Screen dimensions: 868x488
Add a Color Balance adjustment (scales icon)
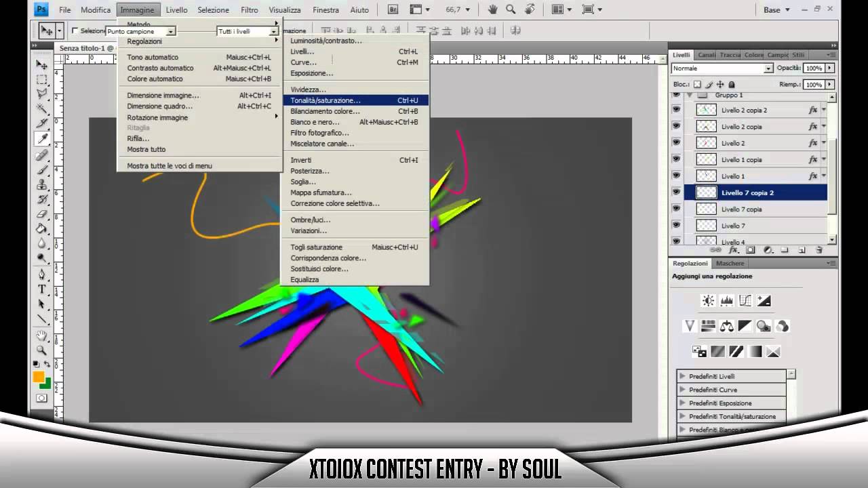726,326
